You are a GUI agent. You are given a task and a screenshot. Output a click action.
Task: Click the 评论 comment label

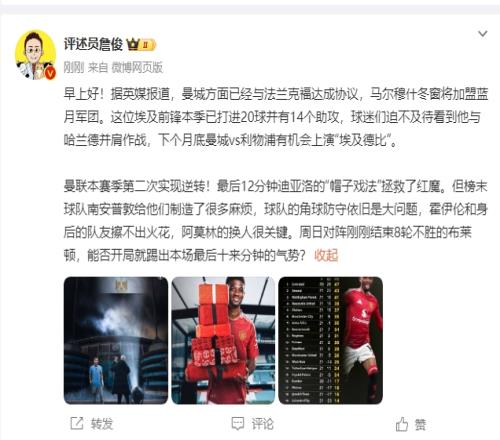click(x=263, y=424)
